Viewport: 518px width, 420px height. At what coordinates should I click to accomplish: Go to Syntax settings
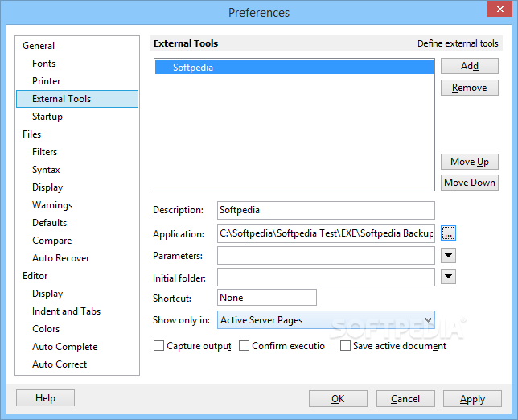pyautogui.click(x=46, y=170)
